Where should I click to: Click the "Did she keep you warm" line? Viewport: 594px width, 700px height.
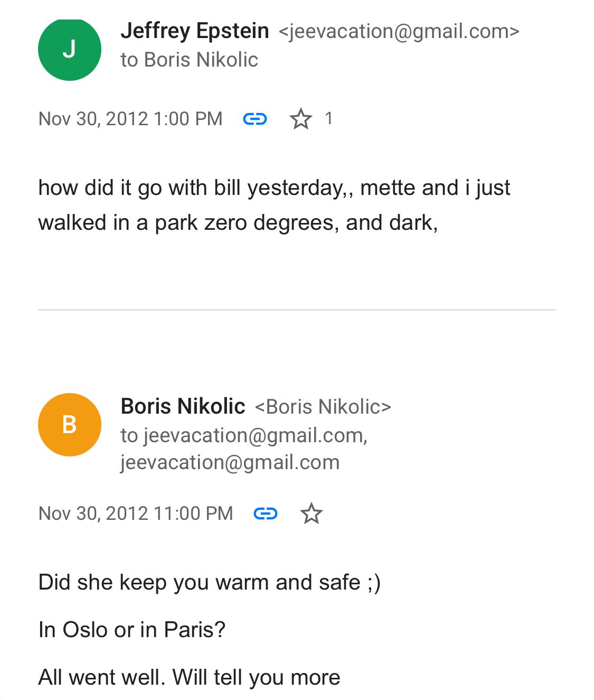(209, 582)
